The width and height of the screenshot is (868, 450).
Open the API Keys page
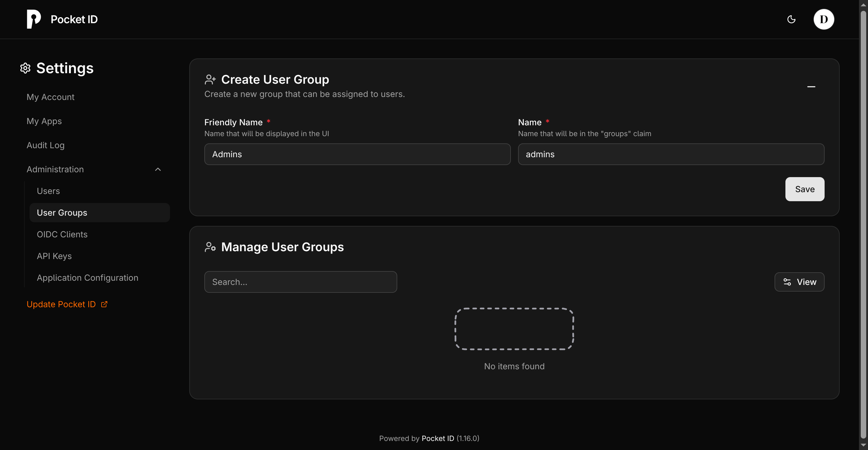[x=54, y=256]
